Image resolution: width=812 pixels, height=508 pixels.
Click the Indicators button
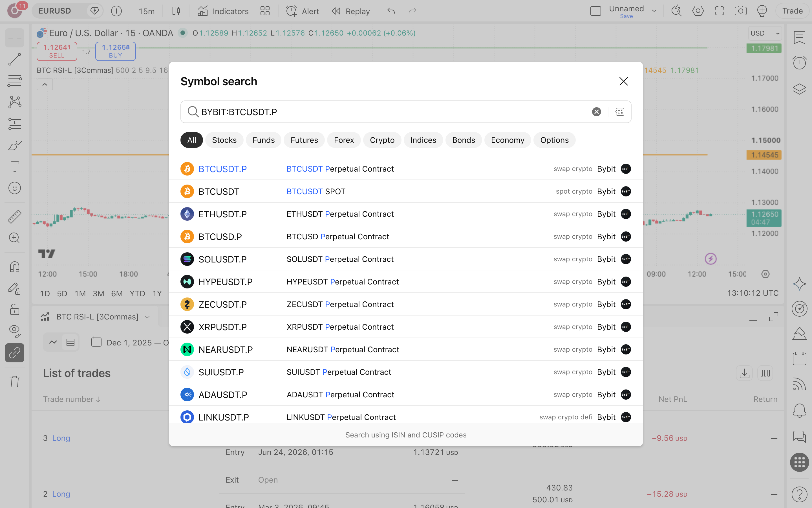pos(223,11)
